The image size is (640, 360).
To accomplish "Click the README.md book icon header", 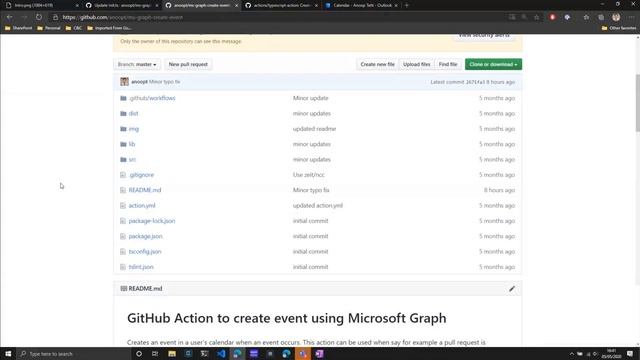I will coord(124,289).
